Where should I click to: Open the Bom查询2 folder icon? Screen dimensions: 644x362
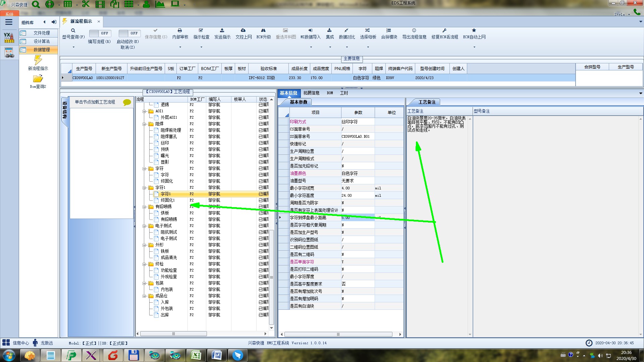pos(38,79)
